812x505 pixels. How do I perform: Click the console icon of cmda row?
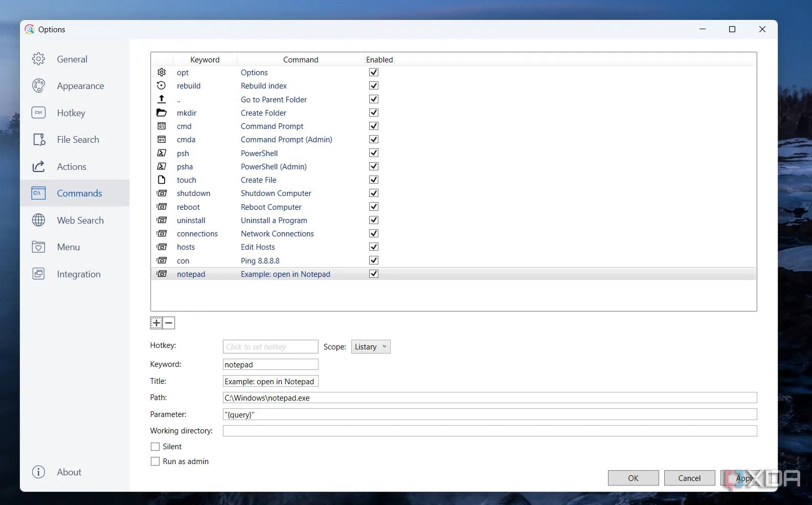[162, 139]
